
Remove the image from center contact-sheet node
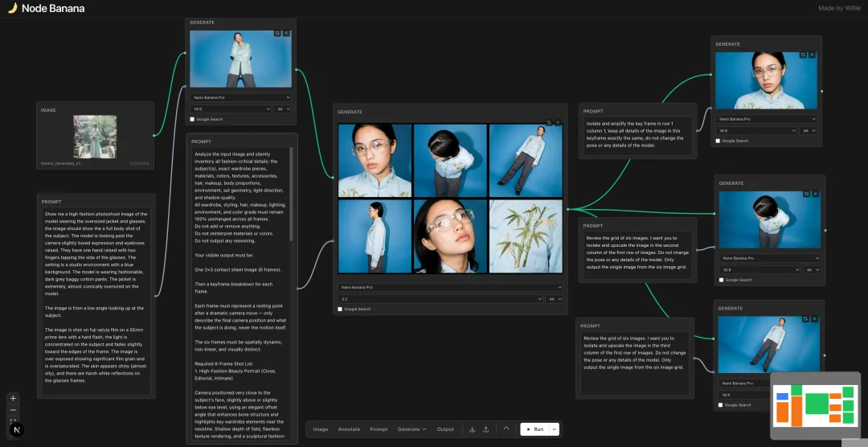pyautogui.click(x=558, y=123)
